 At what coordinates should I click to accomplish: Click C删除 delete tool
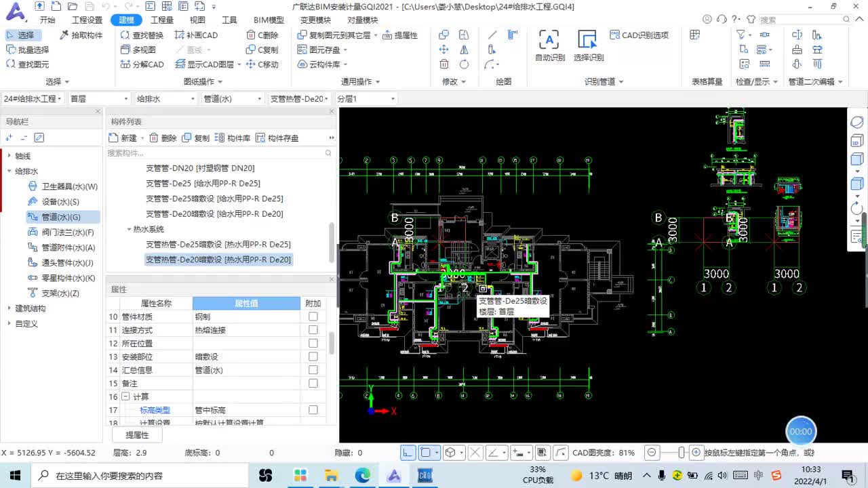[262, 35]
